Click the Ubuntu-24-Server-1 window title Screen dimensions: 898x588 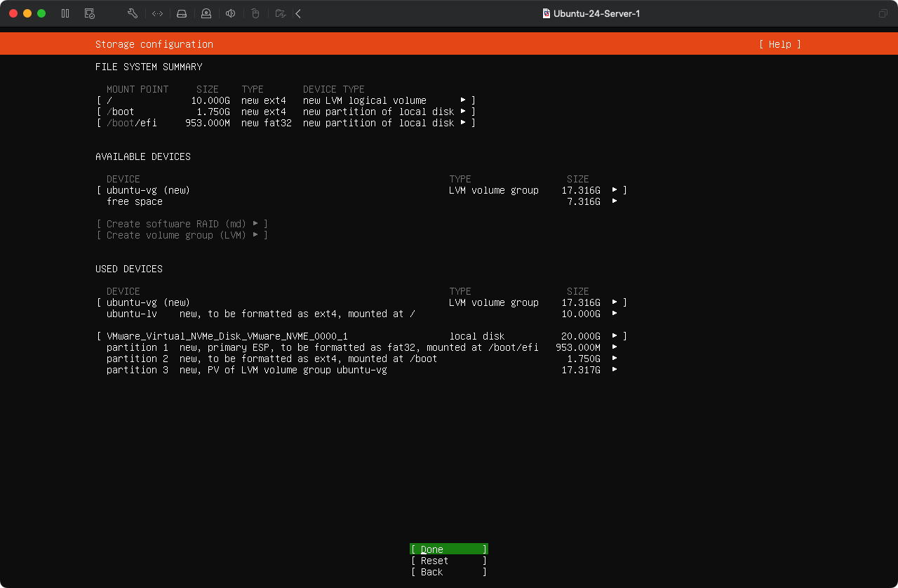[597, 13]
